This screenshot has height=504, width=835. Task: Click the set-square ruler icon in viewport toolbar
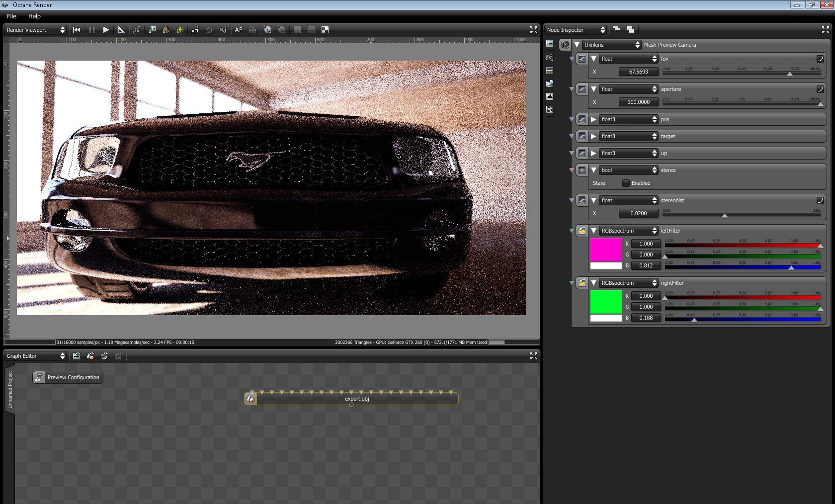[121, 30]
